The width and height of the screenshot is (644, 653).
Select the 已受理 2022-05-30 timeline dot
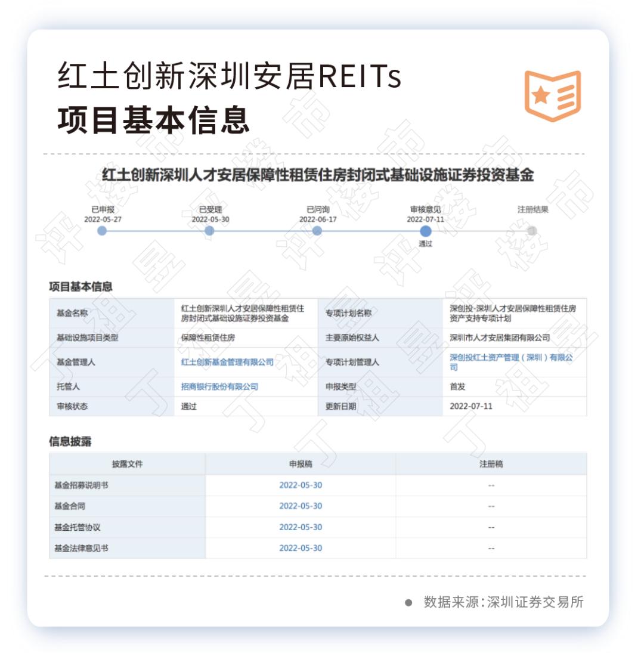(x=209, y=231)
